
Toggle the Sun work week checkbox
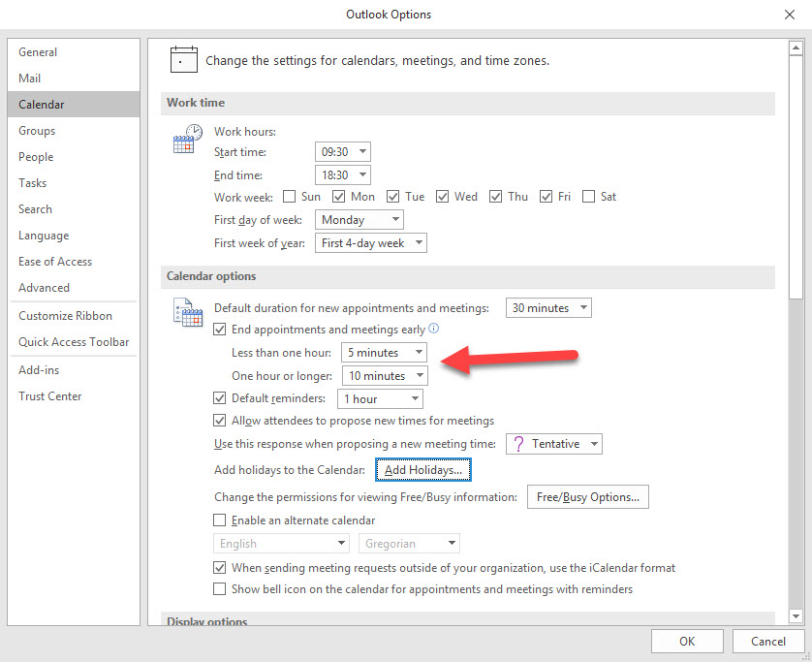point(290,197)
